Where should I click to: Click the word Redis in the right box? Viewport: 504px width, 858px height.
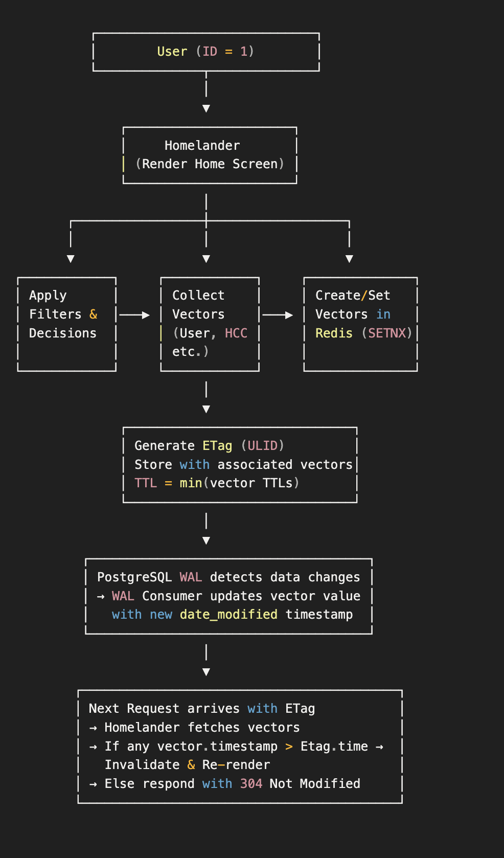click(334, 333)
